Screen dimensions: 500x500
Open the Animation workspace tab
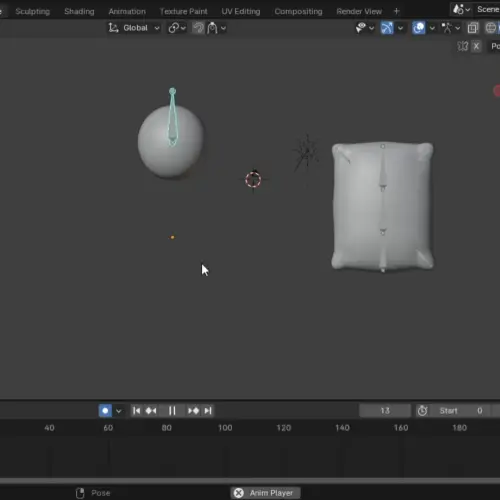point(127,11)
